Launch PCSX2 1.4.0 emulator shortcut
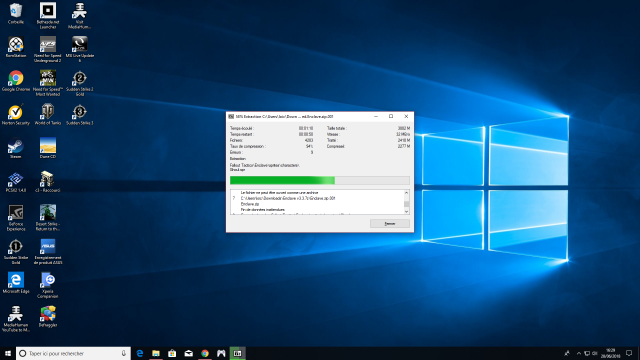Viewport: 640px width, 360px height. 16,182
